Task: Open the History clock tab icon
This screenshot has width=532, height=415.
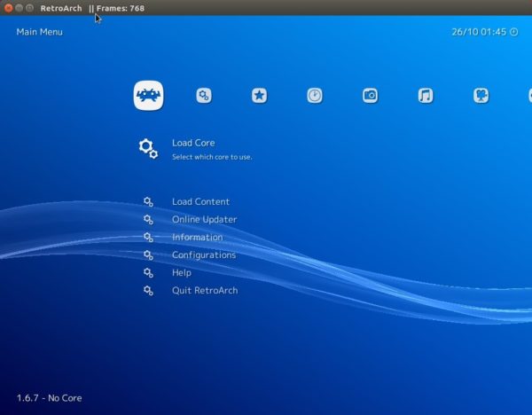Action: click(315, 96)
